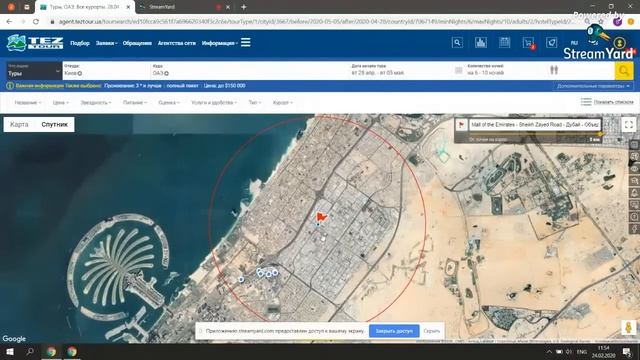Click the Важная информация link
This screenshot has width=640, height=360.
(x=40, y=86)
